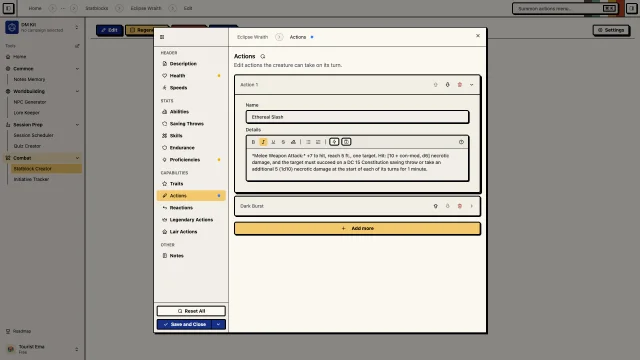
Task: Go to the Reactions section
Action: click(191, 208)
